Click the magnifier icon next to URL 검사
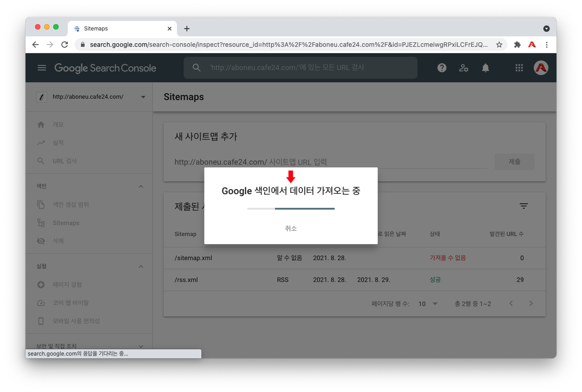This screenshot has height=392, width=582. click(x=41, y=161)
